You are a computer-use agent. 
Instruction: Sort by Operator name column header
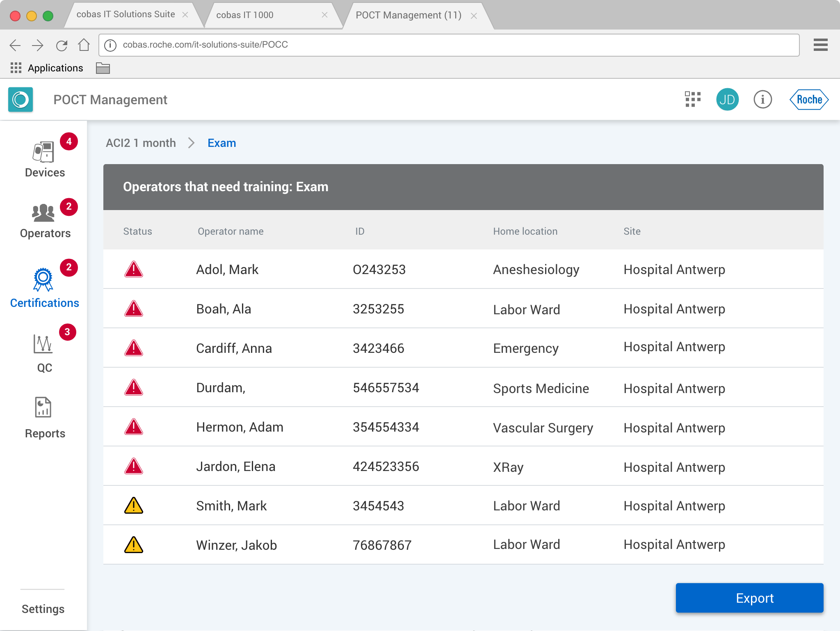click(x=231, y=231)
